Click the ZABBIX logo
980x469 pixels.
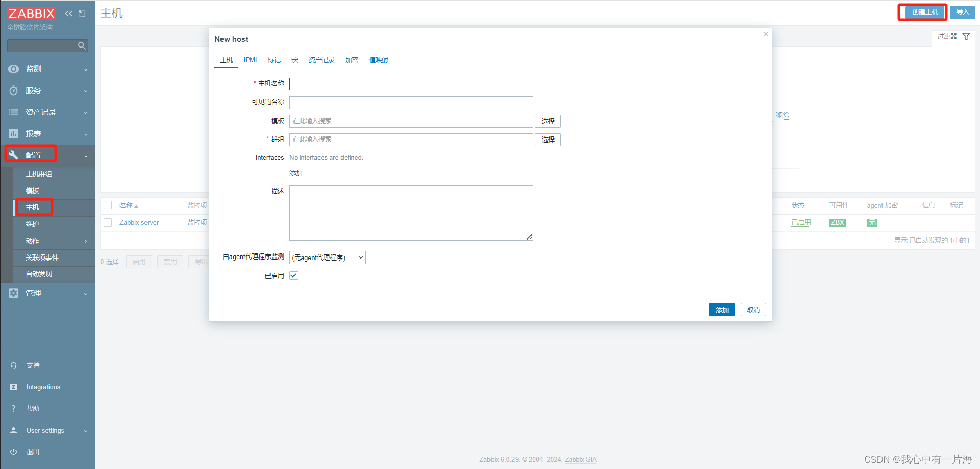(31, 13)
